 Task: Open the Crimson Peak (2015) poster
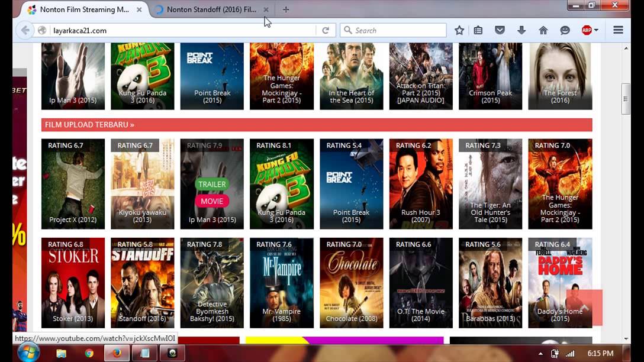[x=490, y=76]
